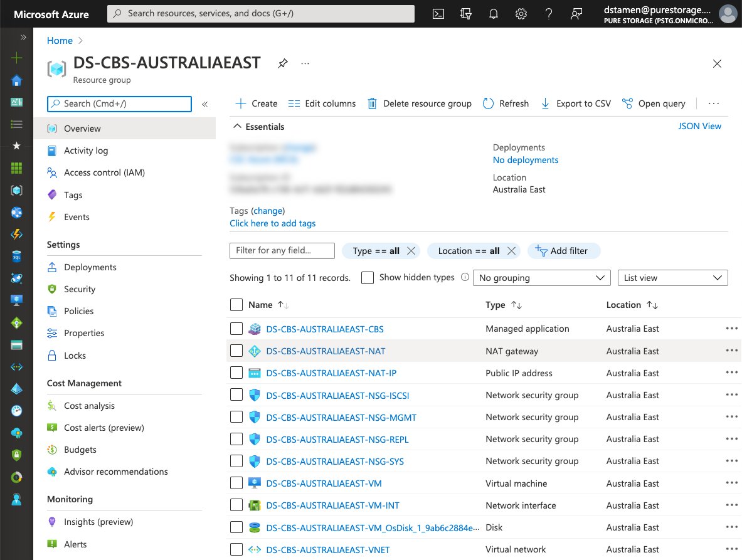Select the DS-CBS-AUSTRALIAEAST-CBS row checkbox

236,329
